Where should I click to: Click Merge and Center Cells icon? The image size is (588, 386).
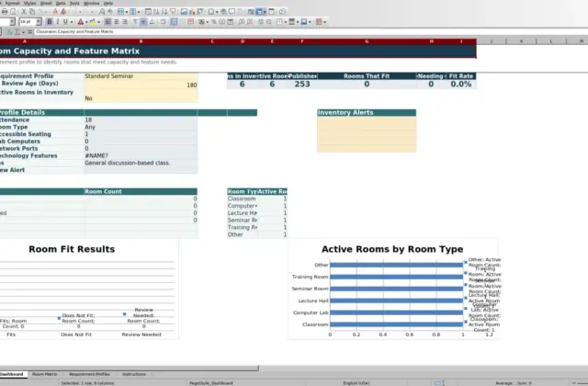pyautogui.click(x=174, y=22)
